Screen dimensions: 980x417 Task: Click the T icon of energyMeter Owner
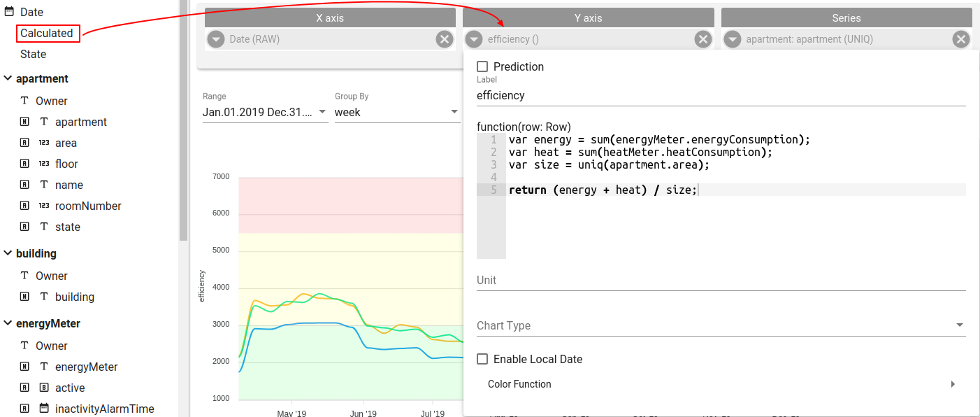coord(24,346)
